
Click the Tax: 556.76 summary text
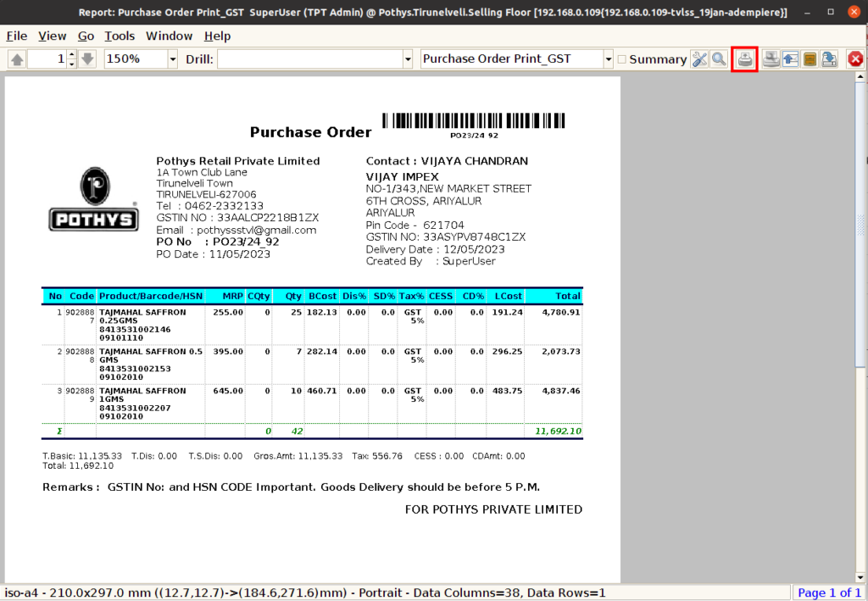(377, 456)
